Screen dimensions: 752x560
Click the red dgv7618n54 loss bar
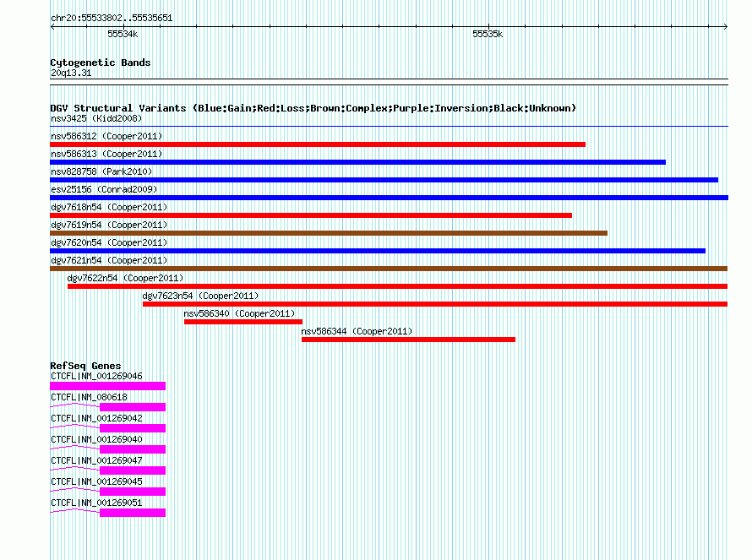(x=311, y=215)
